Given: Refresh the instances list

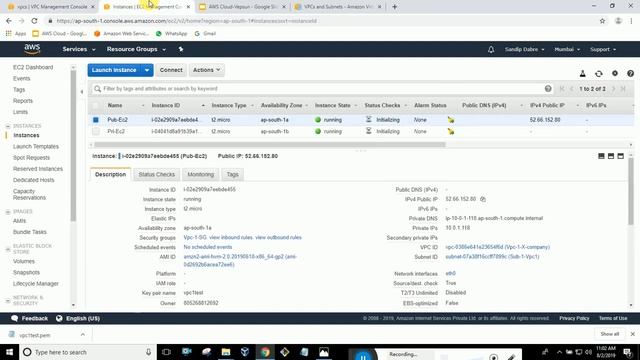Looking at the screenshot, I should coord(598,73).
